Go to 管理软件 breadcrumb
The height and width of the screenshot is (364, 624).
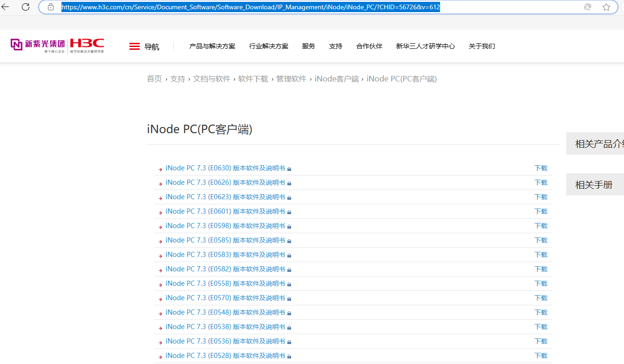click(291, 79)
